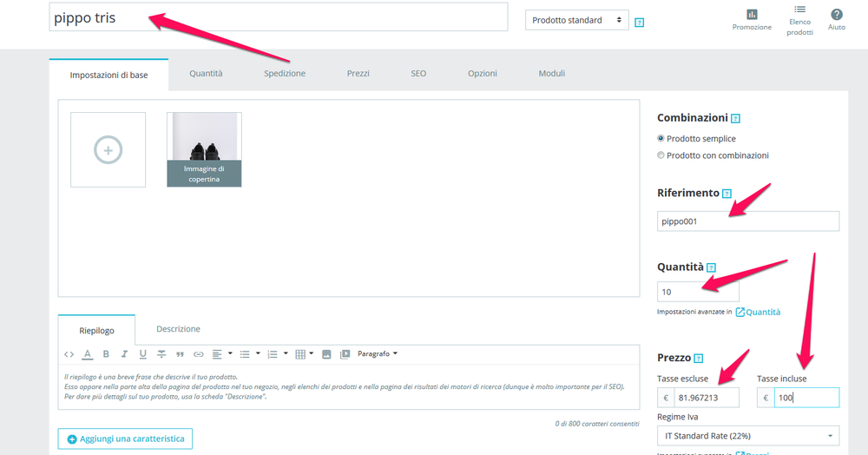Click the text alignment icon
Viewport: 868px width, 455px height.
(x=217, y=354)
